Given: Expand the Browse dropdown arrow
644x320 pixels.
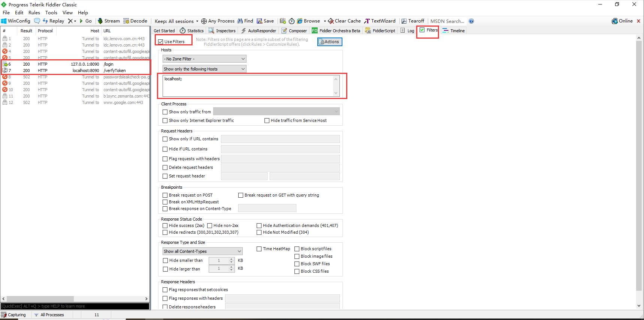Looking at the screenshot, I should coord(325,21).
